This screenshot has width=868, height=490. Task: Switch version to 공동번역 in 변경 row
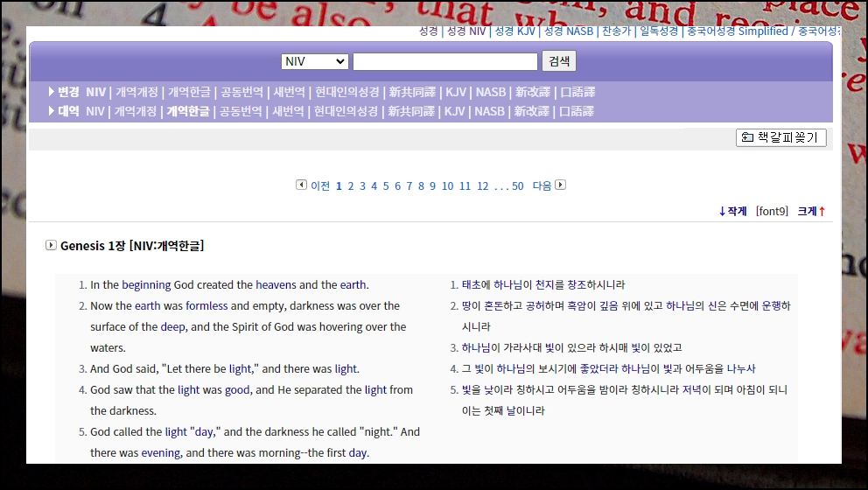pyautogui.click(x=241, y=92)
